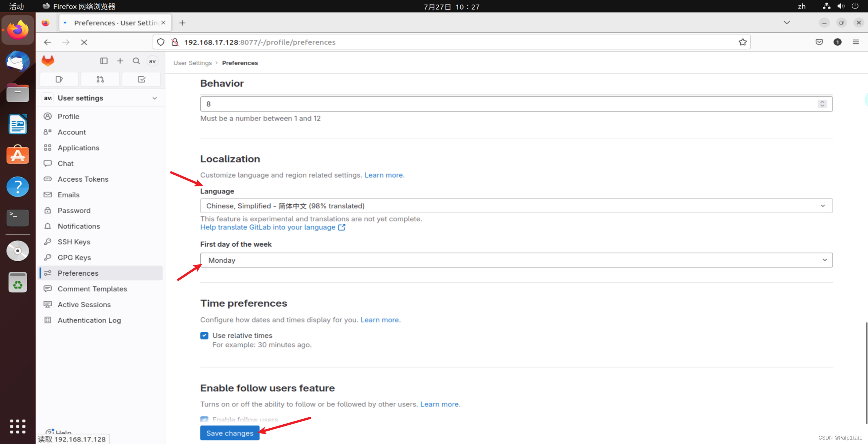Open Account settings page
The width and height of the screenshot is (868, 444).
click(x=72, y=132)
